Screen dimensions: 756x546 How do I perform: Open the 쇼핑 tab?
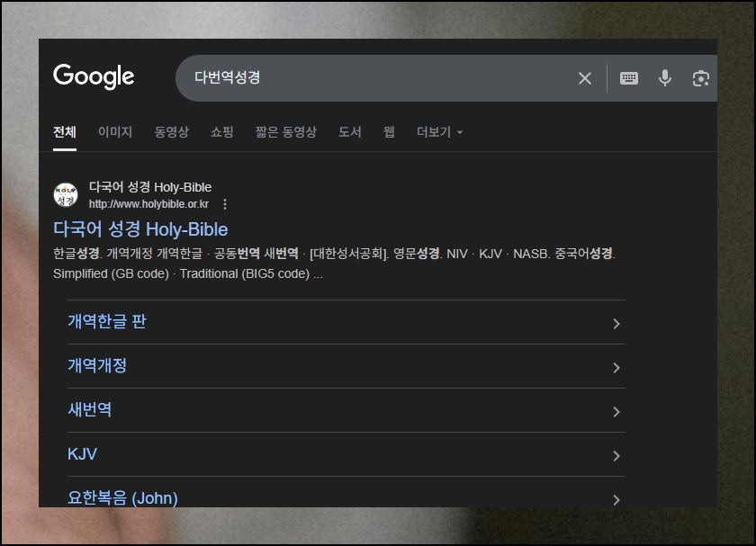(x=221, y=132)
